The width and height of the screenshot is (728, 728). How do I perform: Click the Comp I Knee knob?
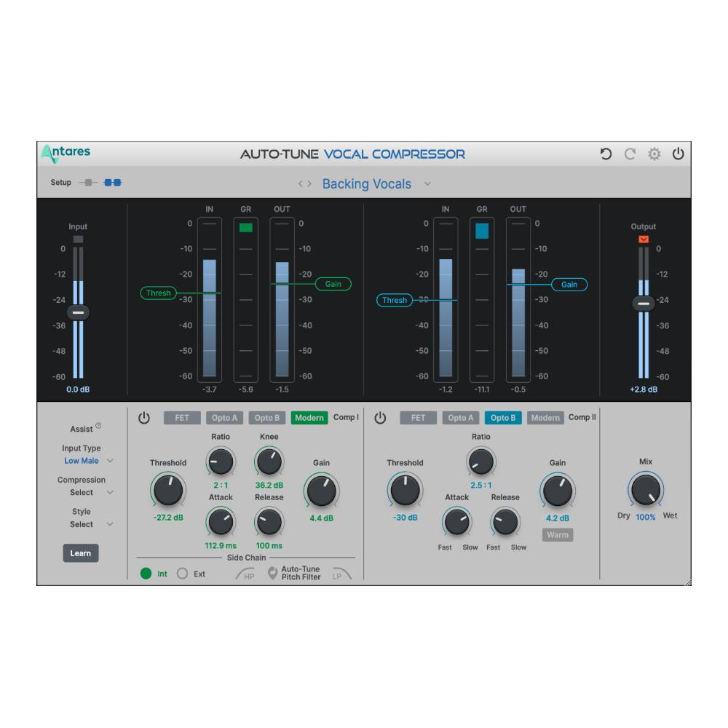tap(269, 462)
